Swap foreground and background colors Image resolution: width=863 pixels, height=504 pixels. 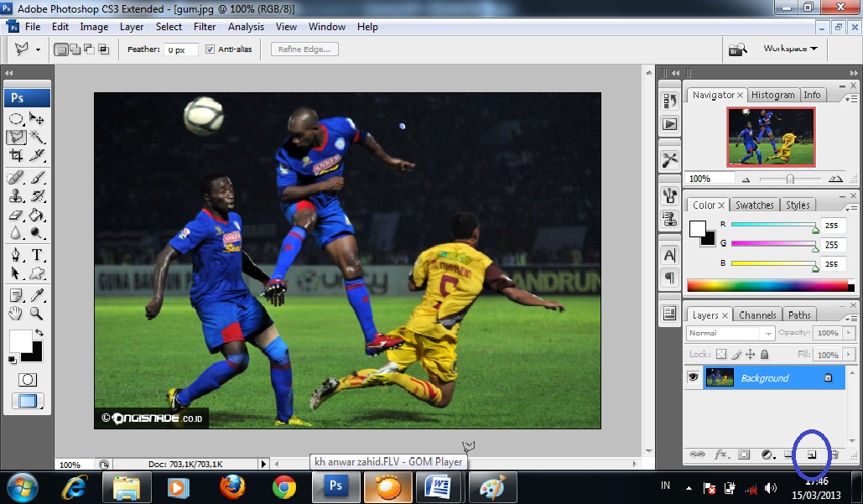(x=39, y=333)
